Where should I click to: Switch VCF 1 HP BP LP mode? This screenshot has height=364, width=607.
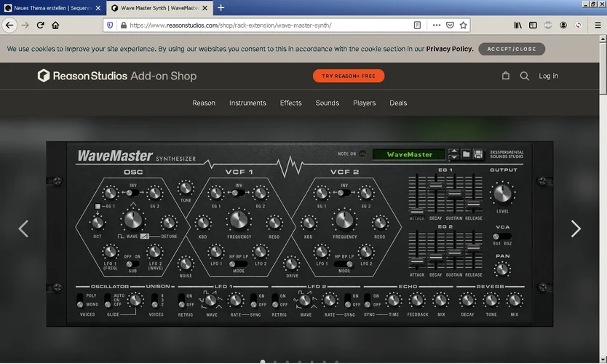(x=238, y=264)
